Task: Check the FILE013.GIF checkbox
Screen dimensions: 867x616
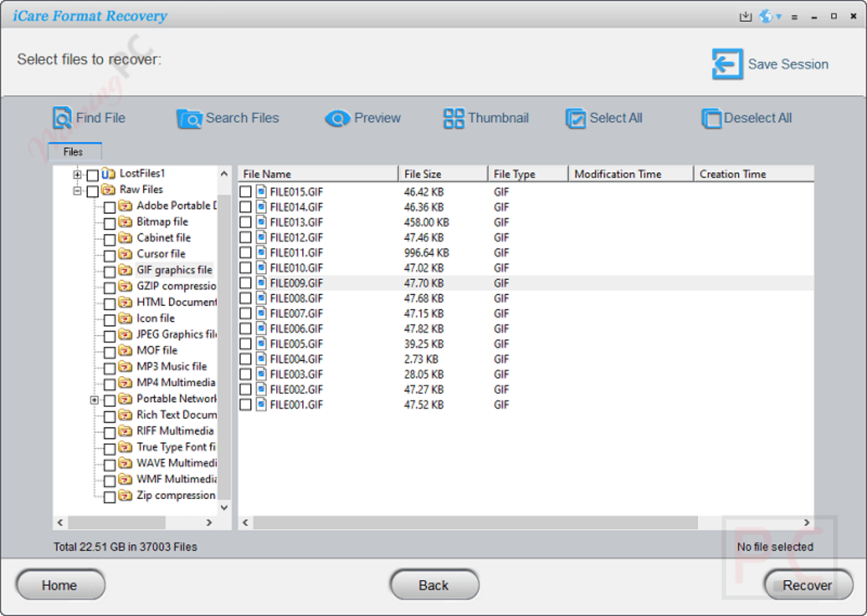Action: click(x=246, y=222)
